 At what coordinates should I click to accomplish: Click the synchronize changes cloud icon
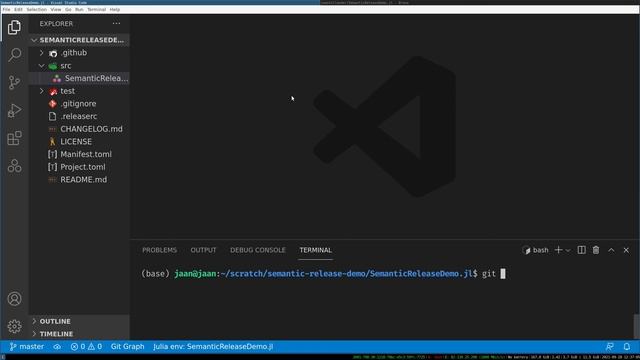coord(57,347)
